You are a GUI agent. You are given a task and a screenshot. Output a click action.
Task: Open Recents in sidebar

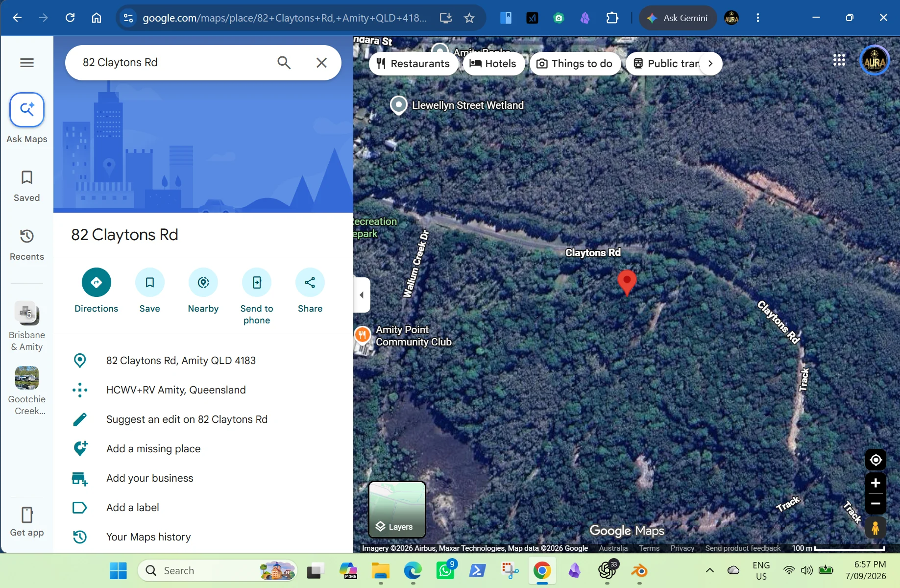click(x=27, y=245)
